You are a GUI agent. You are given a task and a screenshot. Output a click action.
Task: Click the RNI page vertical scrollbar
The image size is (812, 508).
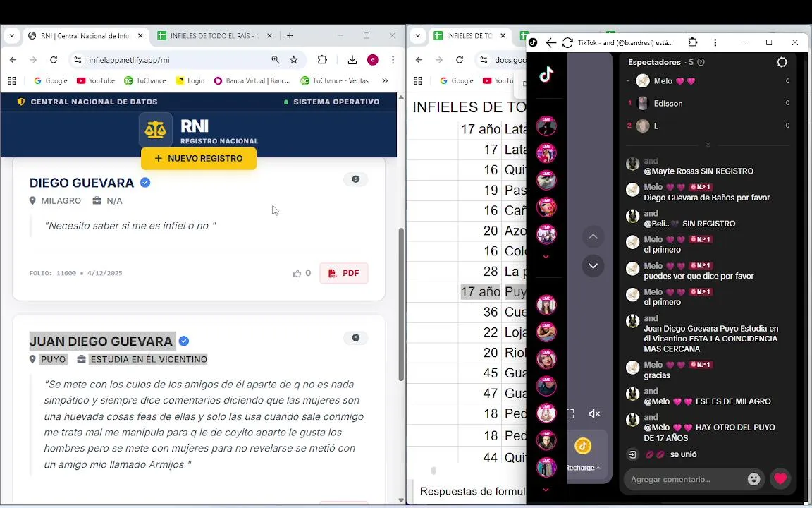(401, 304)
